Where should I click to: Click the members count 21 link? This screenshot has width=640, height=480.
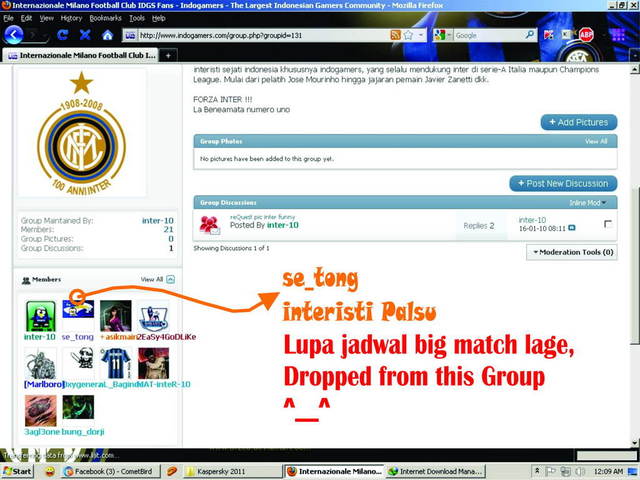click(x=169, y=230)
